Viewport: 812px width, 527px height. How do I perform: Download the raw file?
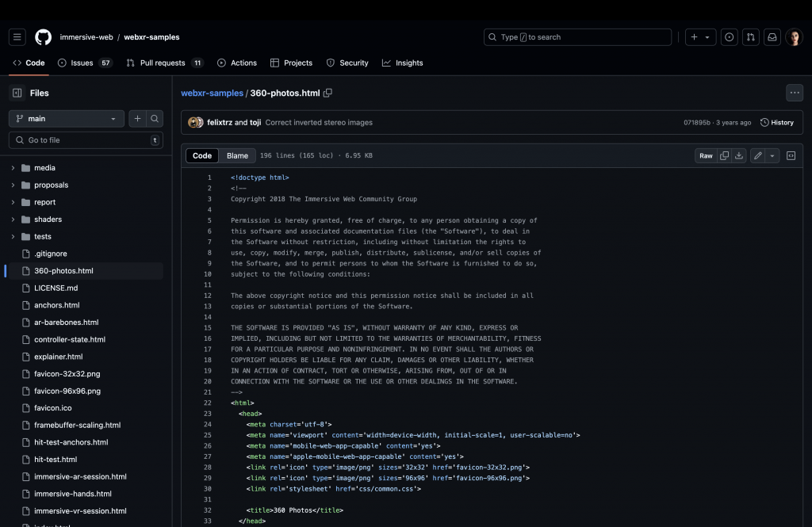click(739, 156)
